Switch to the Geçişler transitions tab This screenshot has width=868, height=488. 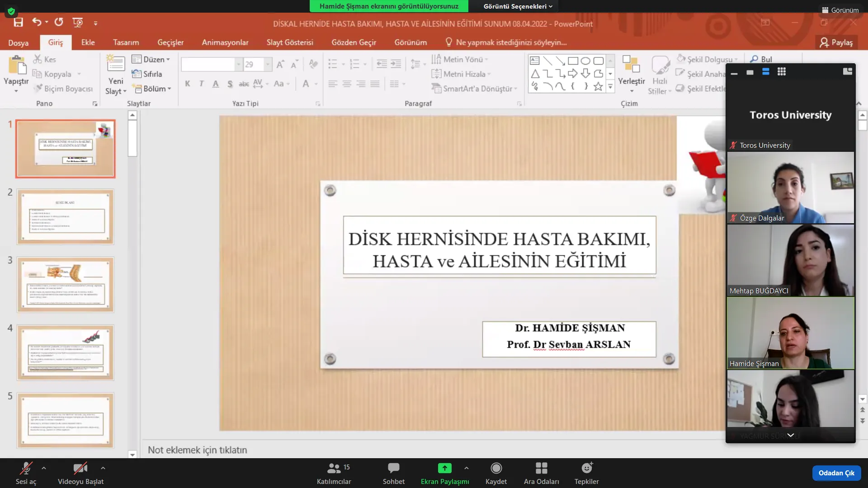click(x=170, y=42)
